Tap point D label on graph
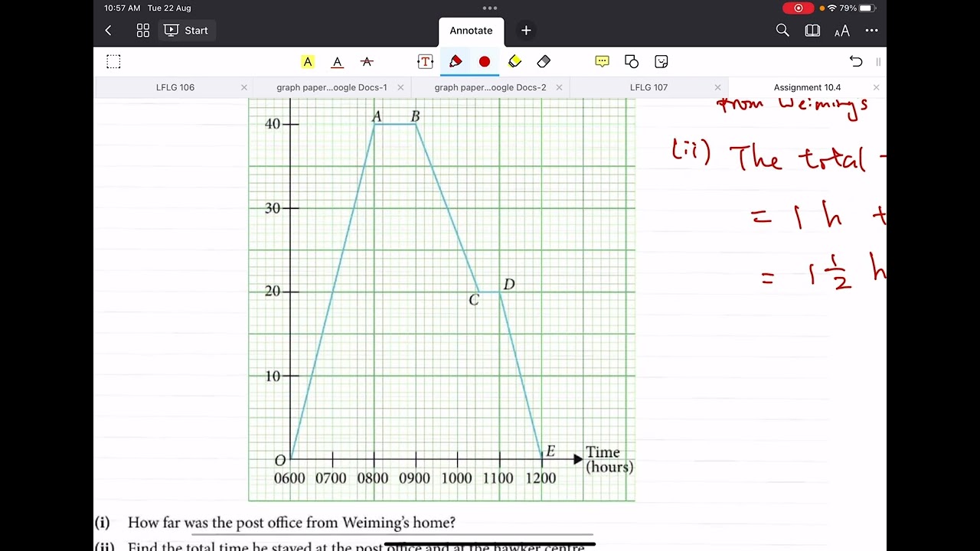This screenshot has height=551, width=980. click(509, 285)
